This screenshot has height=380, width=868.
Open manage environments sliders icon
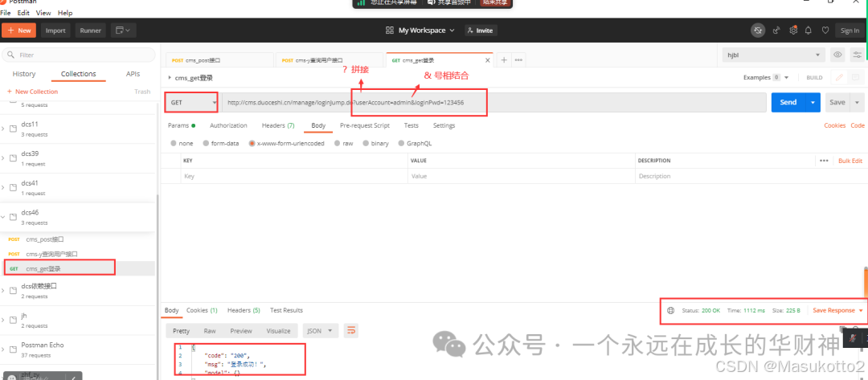click(x=857, y=55)
